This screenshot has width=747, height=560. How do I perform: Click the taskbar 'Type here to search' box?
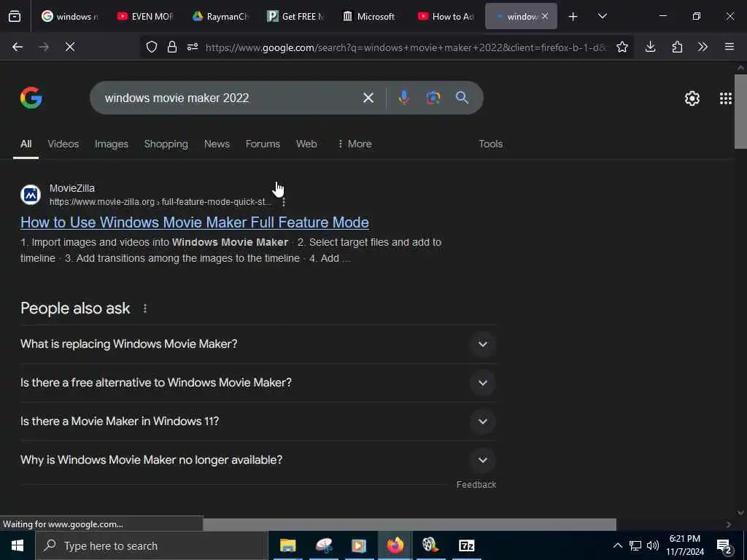click(152, 545)
